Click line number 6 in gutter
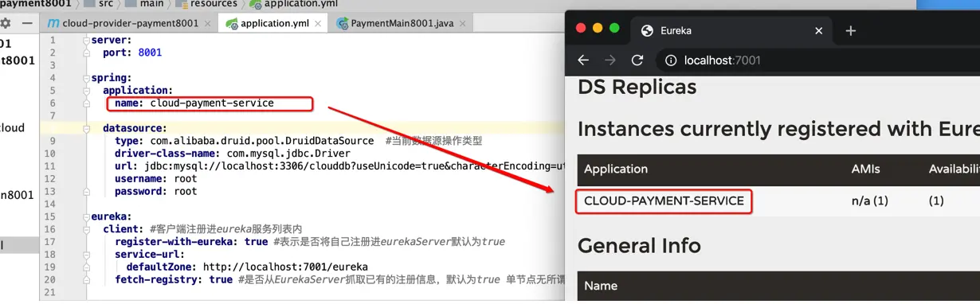This screenshot has width=980, height=304. pyautogui.click(x=53, y=103)
